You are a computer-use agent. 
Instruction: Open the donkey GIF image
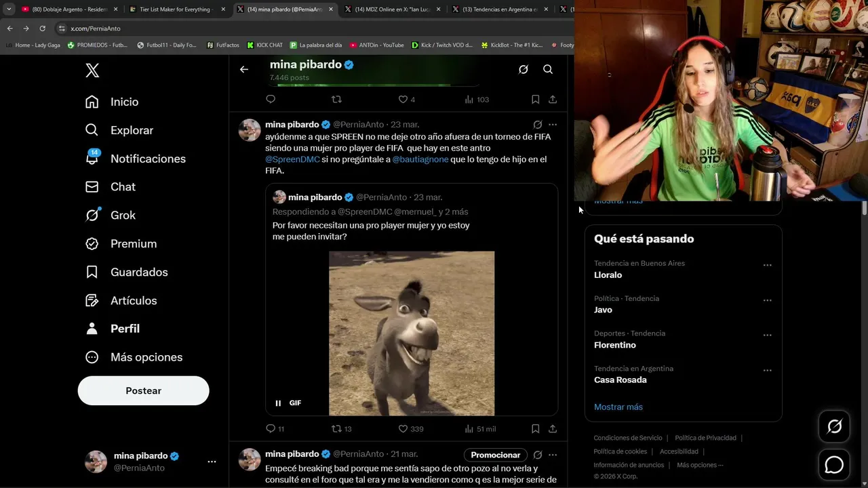(x=412, y=333)
